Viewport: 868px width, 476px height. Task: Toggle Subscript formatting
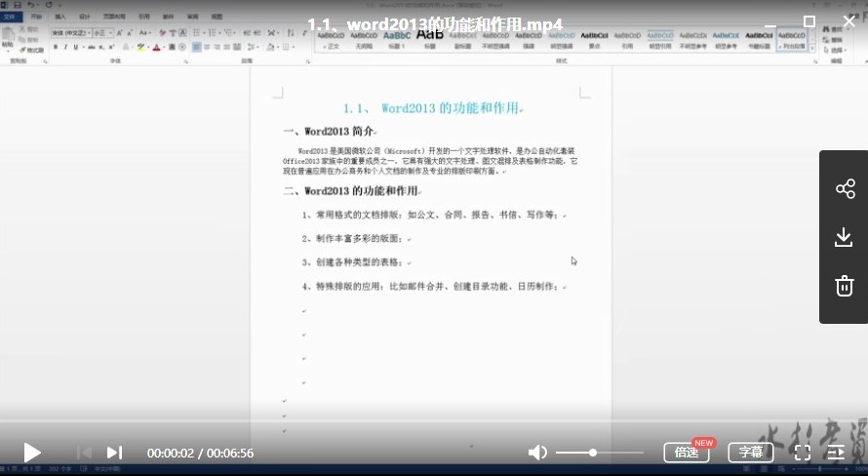pyautogui.click(x=101, y=47)
